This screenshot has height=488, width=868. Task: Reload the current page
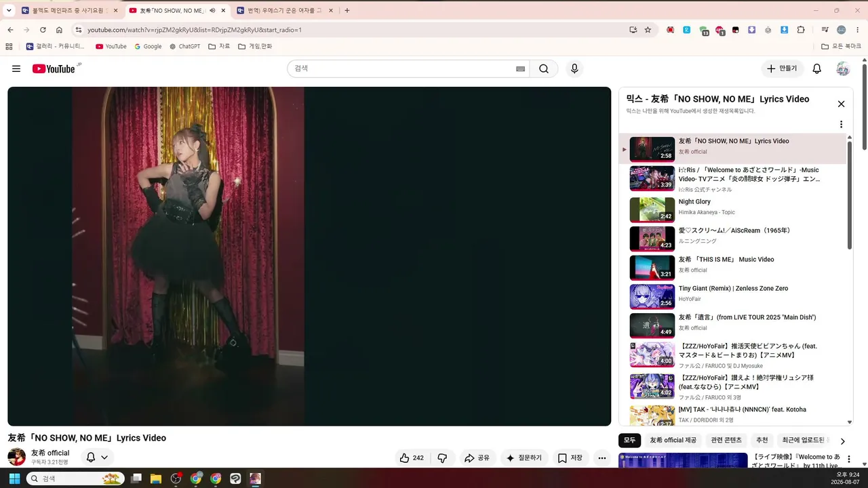(x=43, y=30)
